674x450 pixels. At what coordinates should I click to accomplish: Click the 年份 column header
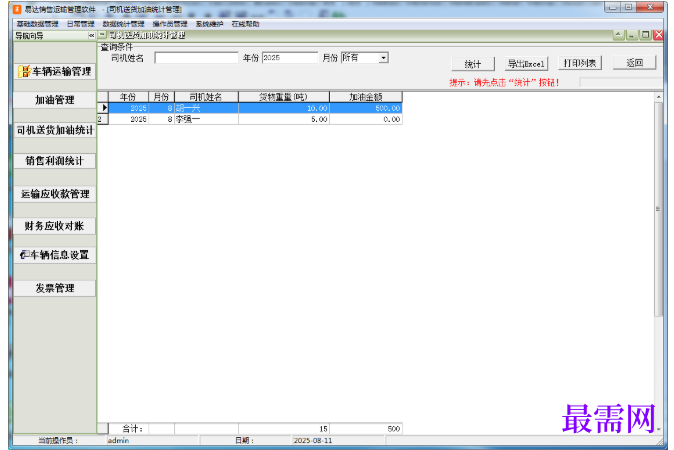tap(128, 97)
